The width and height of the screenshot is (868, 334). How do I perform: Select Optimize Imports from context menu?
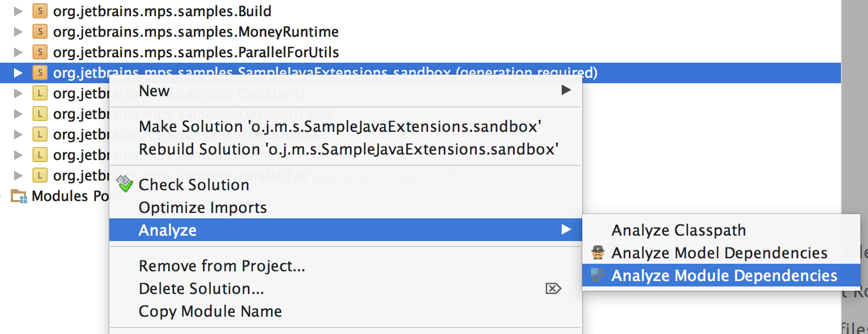click(203, 208)
